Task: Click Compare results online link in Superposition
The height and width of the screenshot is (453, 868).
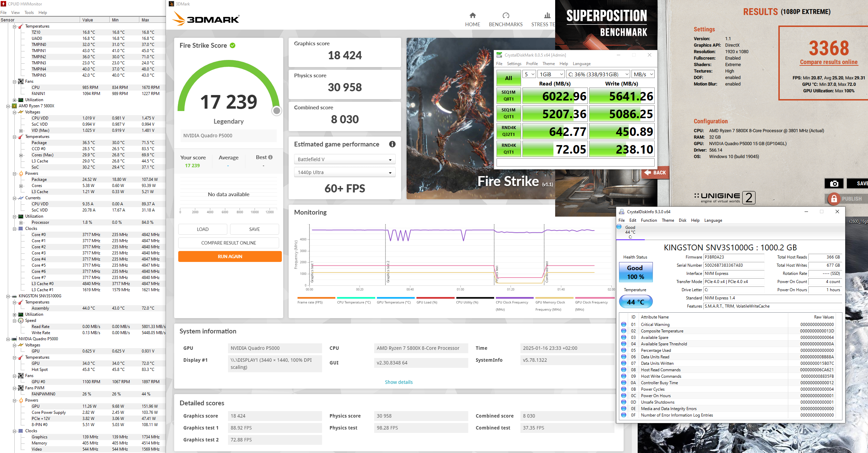Action: click(828, 62)
